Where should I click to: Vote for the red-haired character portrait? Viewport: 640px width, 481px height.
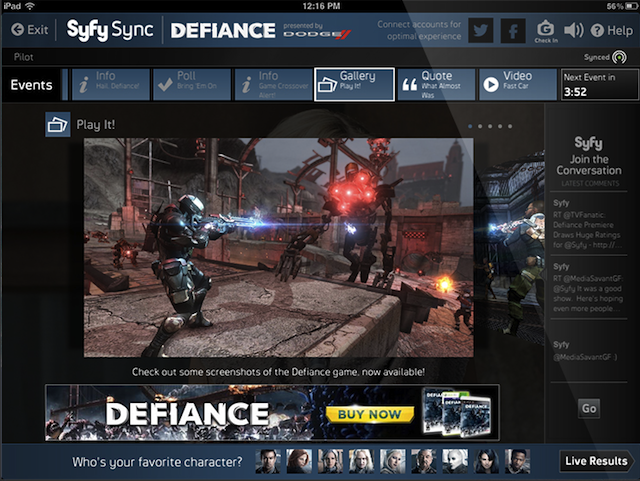tap(299, 461)
